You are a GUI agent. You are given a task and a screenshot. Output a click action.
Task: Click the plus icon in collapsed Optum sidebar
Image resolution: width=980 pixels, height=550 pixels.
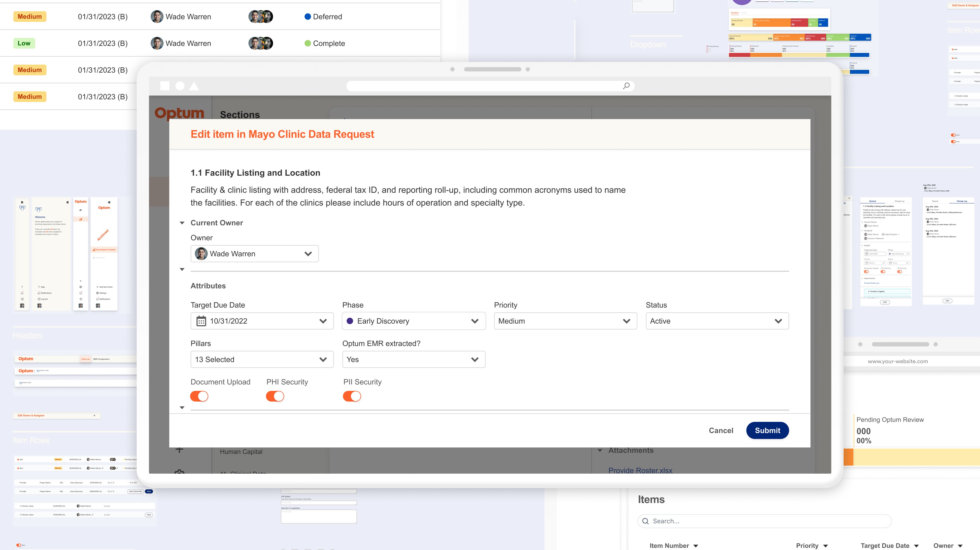[x=81, y=281]
